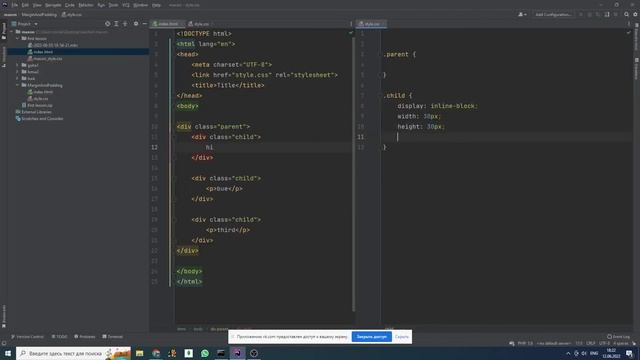640x360 pixels.
Task: Click Search Everywhere magnifier icon
Action: pos(627,15)
